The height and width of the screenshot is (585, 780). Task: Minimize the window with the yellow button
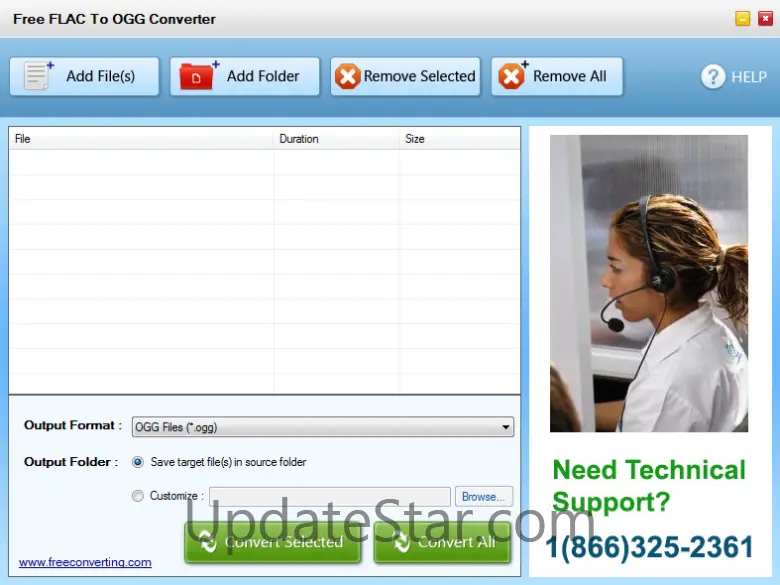(742, 18)
